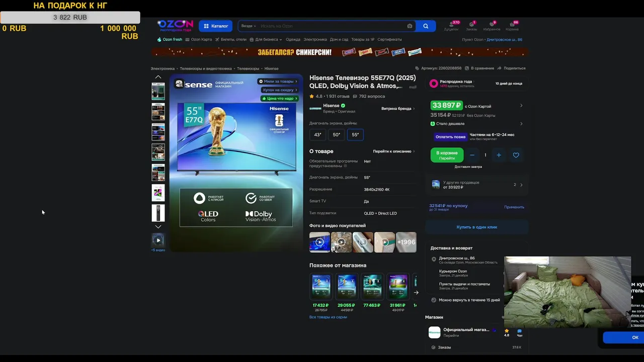Select the 43" screen size option
Viewport: 644px width, 362px height.
point(317,135)
